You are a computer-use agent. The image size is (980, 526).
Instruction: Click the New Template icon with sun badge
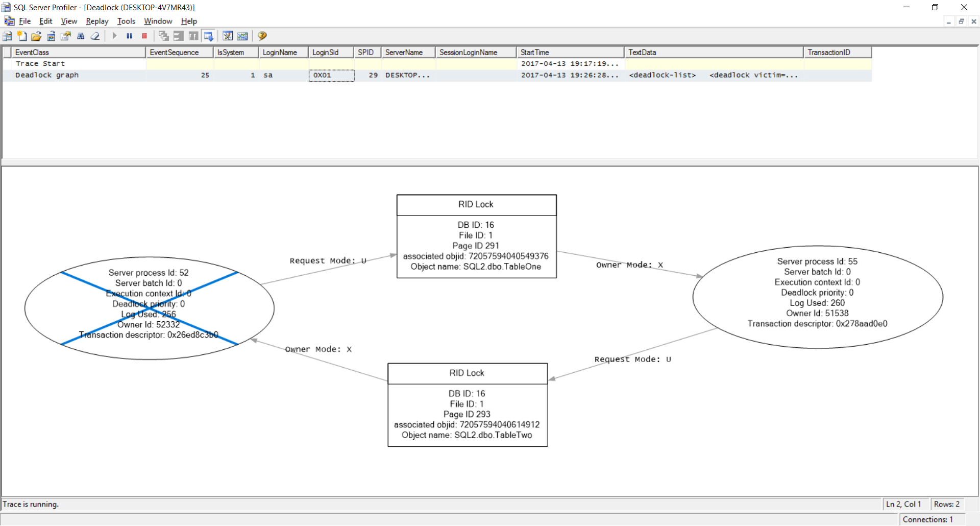(22, 36)
